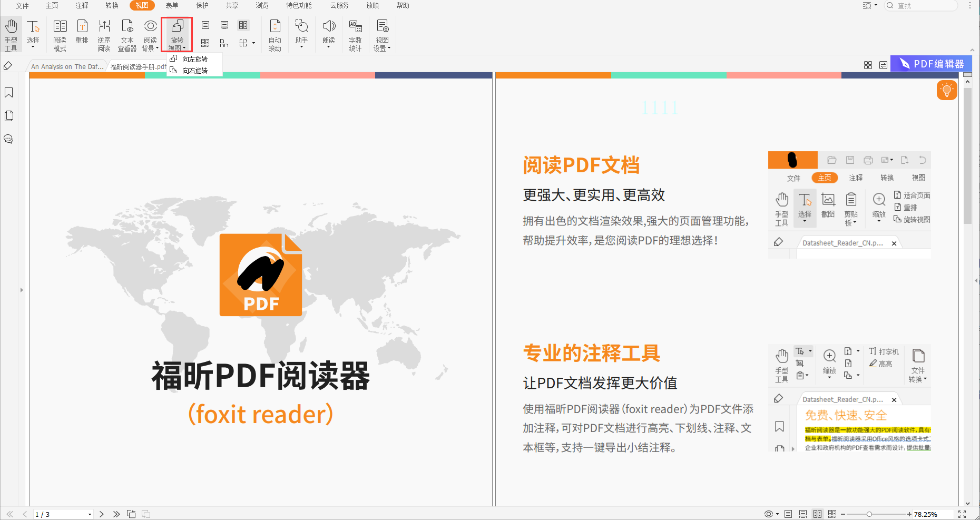Click the vertical scrollbar thumb
The width and height of the screenshot is (980, 520).
(967, 155)
